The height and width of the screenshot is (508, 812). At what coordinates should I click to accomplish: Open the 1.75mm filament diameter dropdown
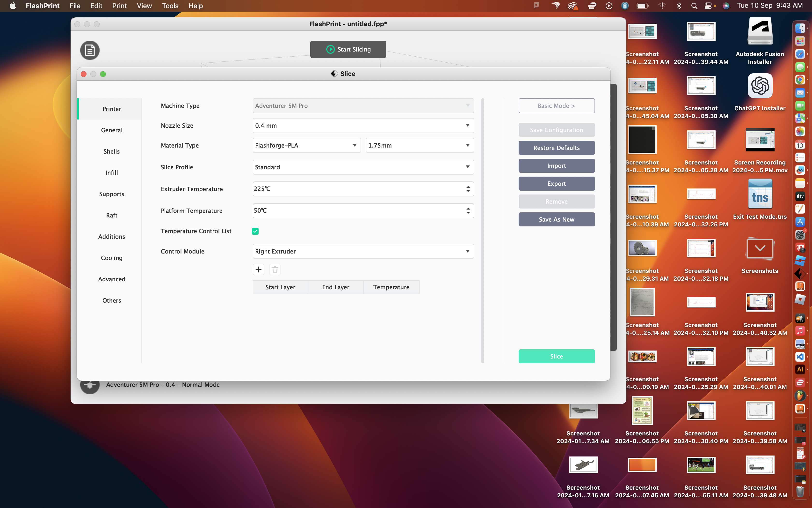click(420, 145)
